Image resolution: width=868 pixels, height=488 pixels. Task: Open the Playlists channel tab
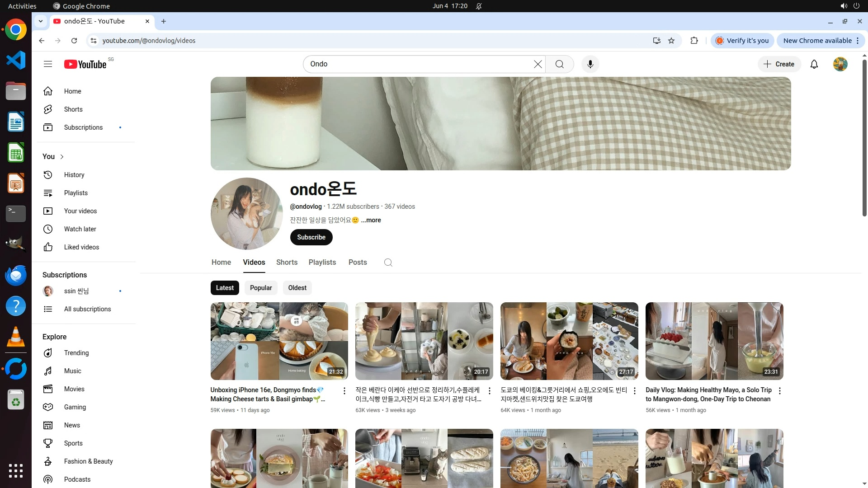322,263
